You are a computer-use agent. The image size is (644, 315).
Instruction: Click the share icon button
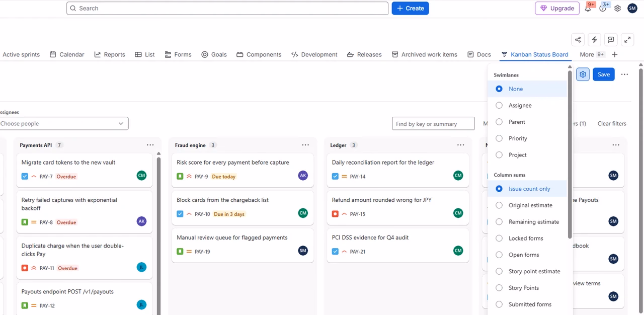click(578, 40)
